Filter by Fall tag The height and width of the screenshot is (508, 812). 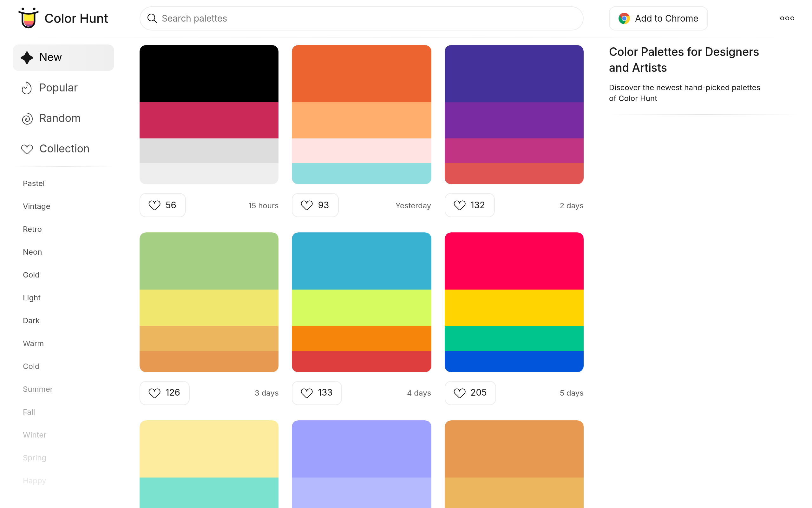pyautogui.click(x=29, y=412)
